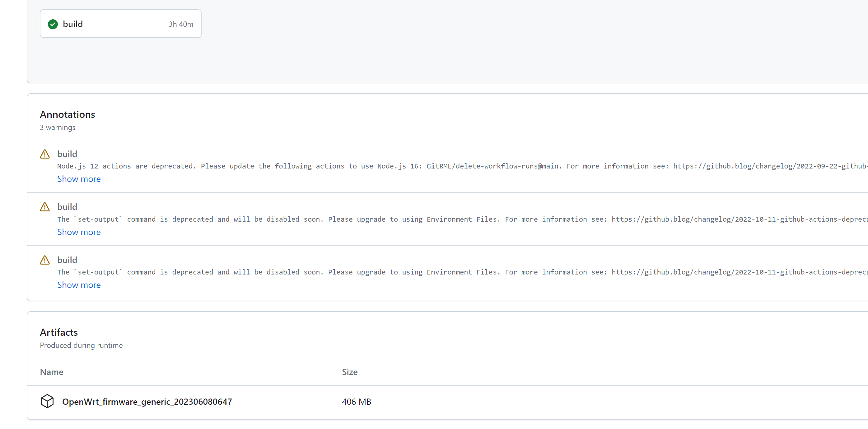Click warning triangle of the second build annotation

click(45, 207)
